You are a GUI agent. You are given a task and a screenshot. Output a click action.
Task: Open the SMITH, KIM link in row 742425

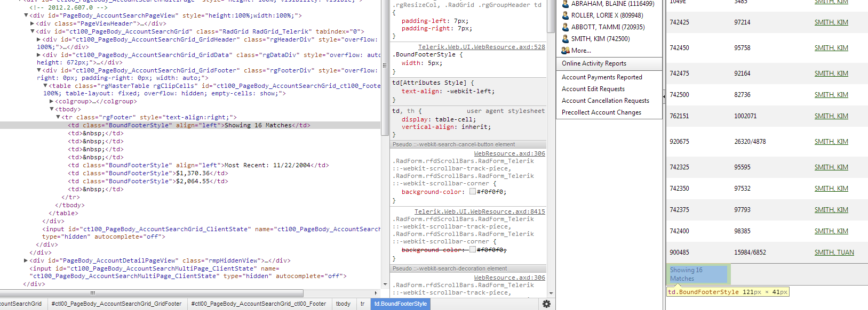pos(831,22)
